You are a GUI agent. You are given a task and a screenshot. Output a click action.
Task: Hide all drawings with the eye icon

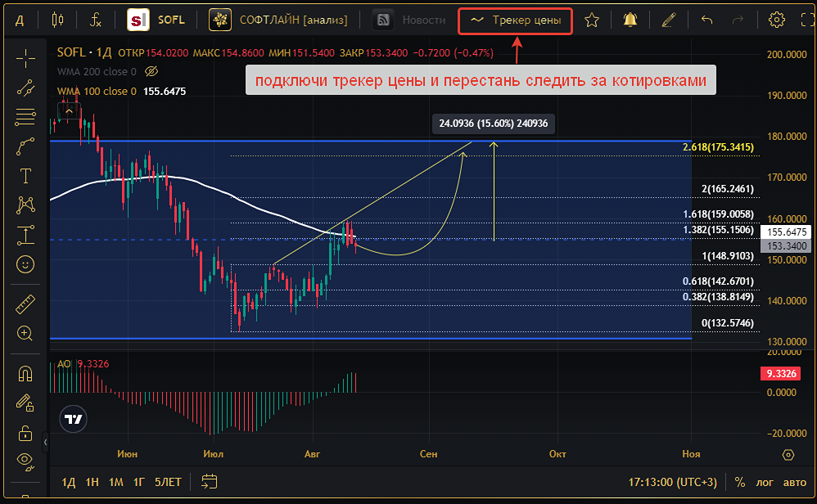tap(25, 461)
